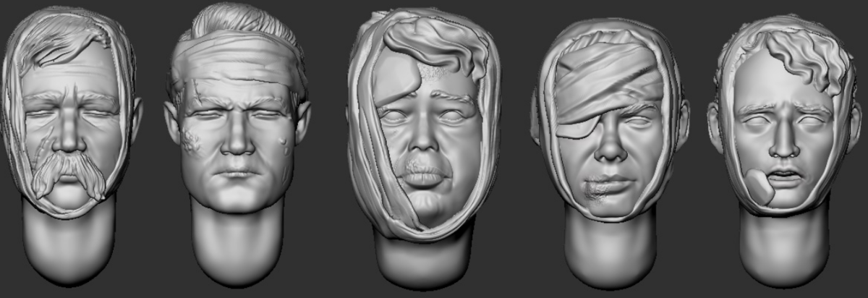868x298 pixels.
Task: Pick the nose of the middle head
Action: pos(425,141)
